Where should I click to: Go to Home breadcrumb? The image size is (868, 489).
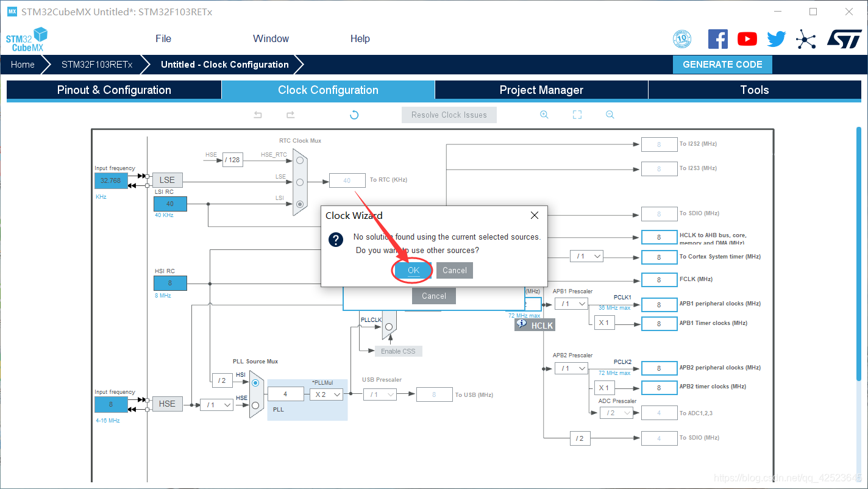23,65
